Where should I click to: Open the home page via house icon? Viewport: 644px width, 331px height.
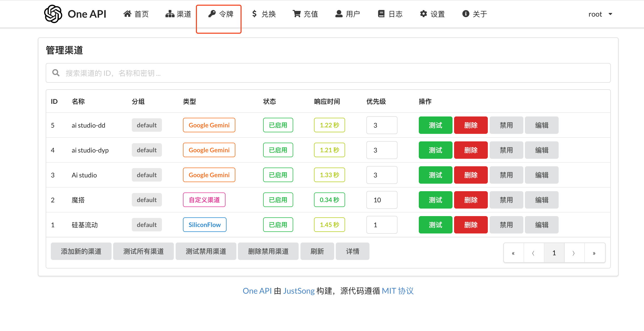point(127,14)
